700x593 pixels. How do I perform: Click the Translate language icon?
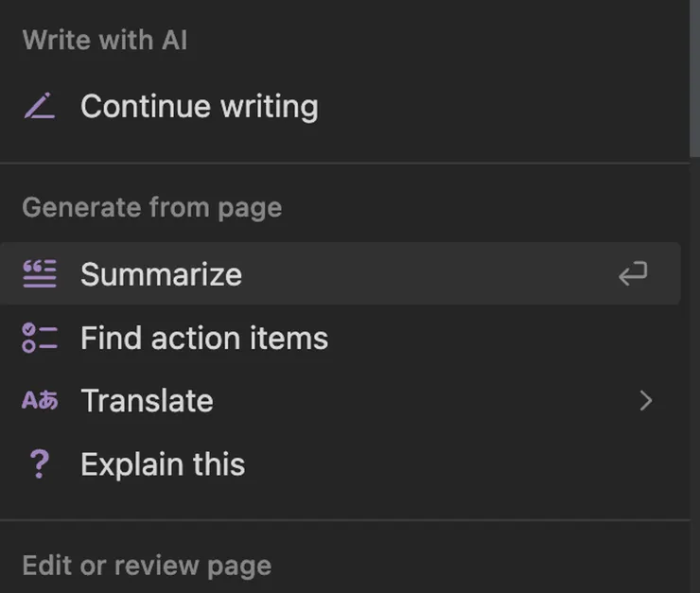(39, 401)
